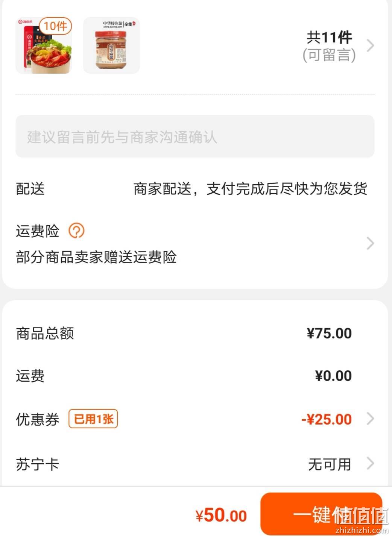Screen dimensions: 392x537
Task: Tap the 苏宁卡 row label
Action: coord(38,464)
